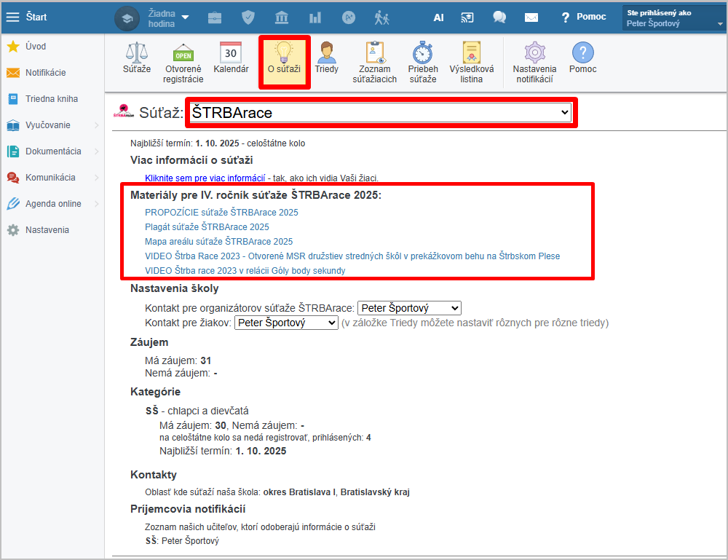Viewport: 728px width, 560px height.
Task: Open Triedna kniha in sidebar
Action: pos(51,99)
